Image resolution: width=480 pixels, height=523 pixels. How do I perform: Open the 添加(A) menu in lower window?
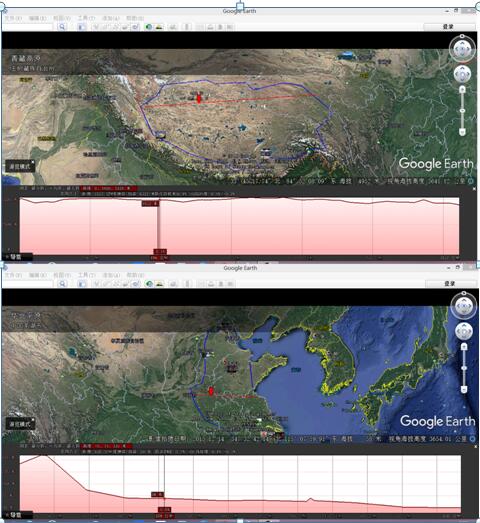(111, 275)
